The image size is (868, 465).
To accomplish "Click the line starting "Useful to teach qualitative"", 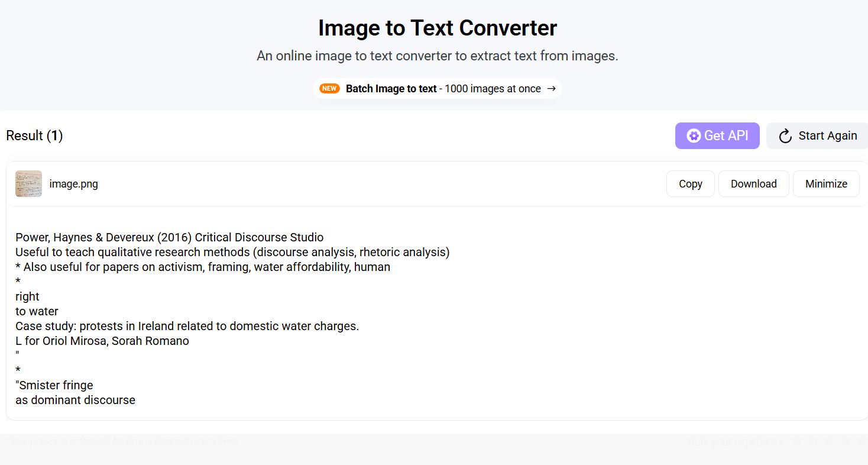I will point(232,252).
